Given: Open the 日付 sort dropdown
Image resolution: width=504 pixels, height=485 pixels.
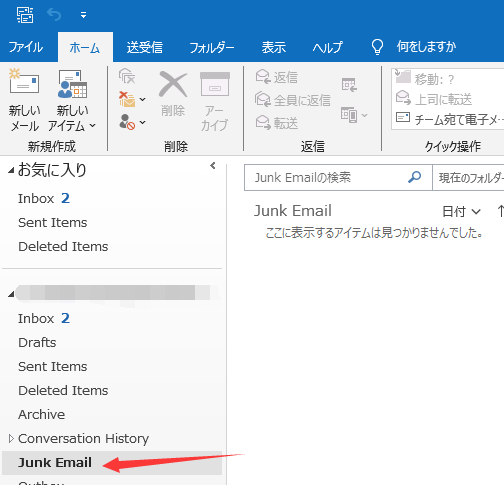Looking at the screenshot, I should click(x=461, y=211).
